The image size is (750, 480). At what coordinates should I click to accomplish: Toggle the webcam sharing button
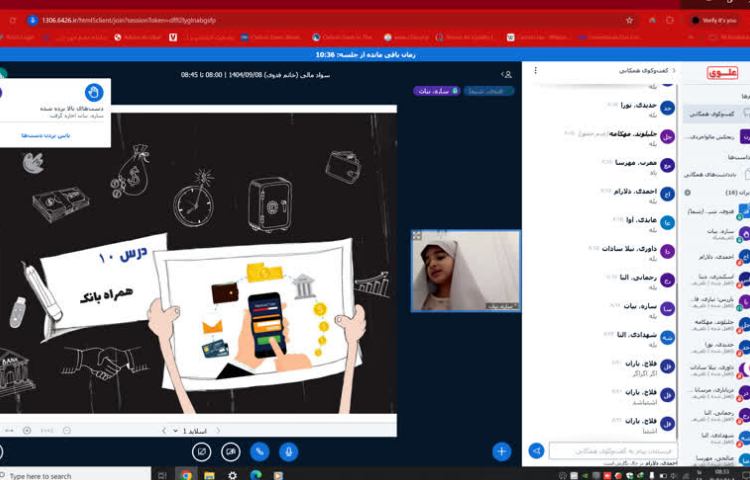click(x=230, y=451)
